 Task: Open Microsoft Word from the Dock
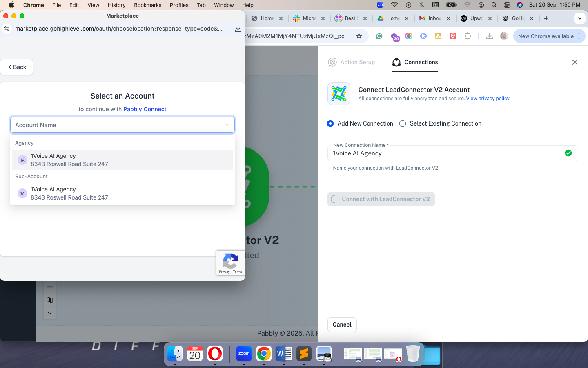[284, 353]
